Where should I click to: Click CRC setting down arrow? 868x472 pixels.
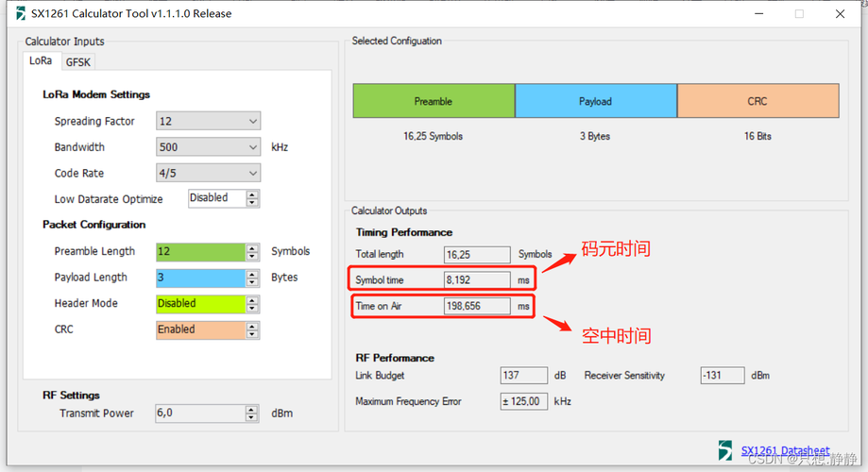[x=252, y=333]
